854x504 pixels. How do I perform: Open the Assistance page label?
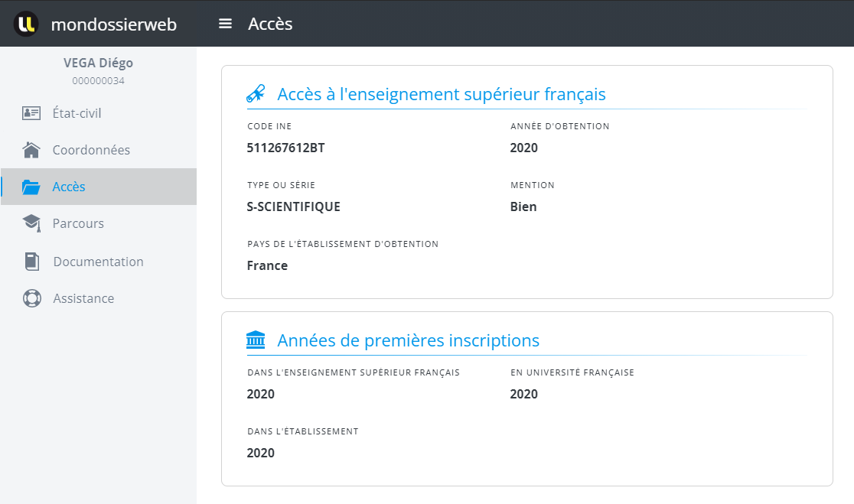coord(83,298)
